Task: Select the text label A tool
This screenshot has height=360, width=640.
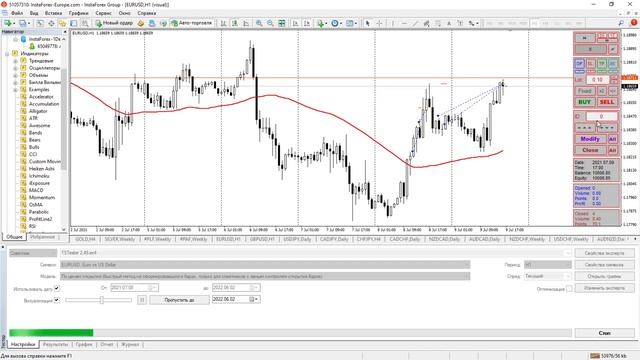Action: [449, 23]
